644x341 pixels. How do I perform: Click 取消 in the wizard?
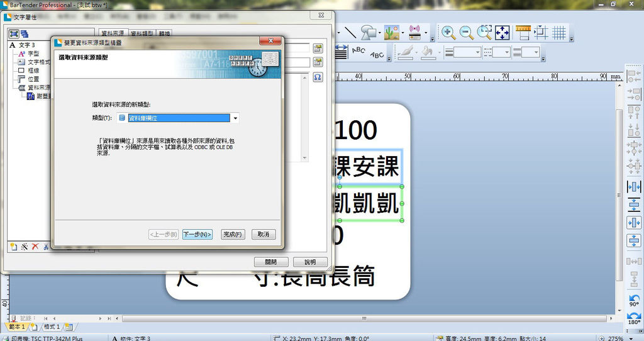click(264, 234)
